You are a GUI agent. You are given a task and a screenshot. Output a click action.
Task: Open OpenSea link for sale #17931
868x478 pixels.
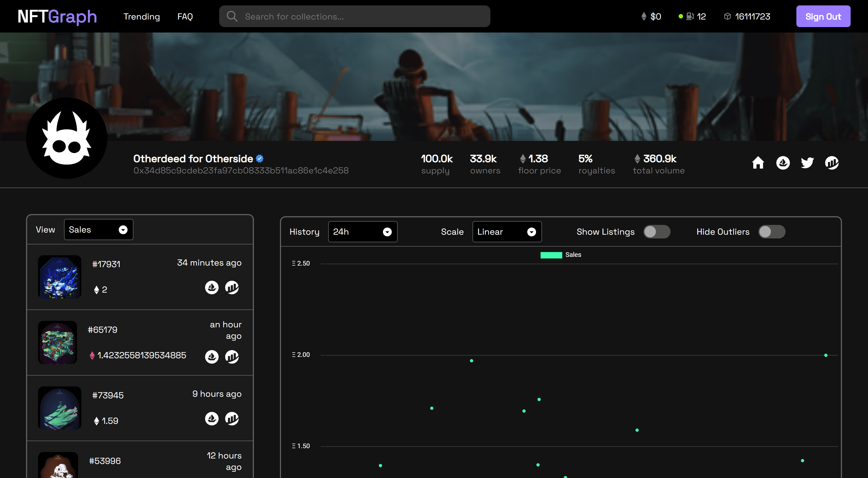pyautogui.click(x=212, y=288)
